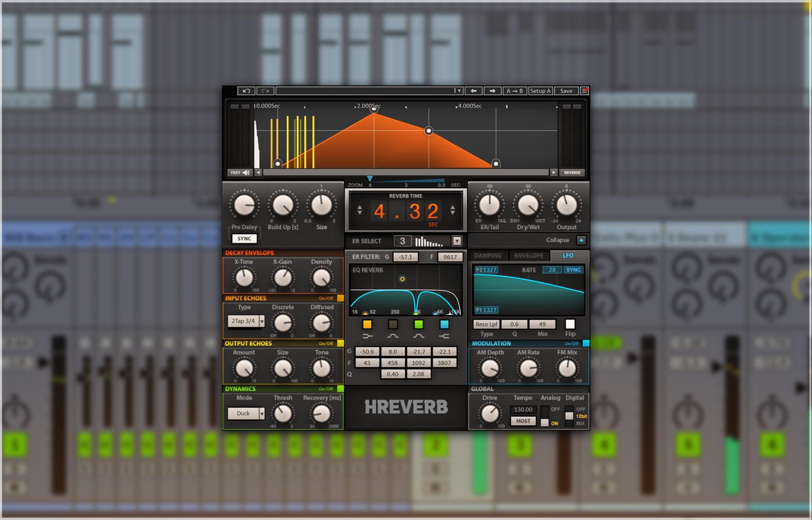Toggle the Flip white checkbox

point(570,324)
